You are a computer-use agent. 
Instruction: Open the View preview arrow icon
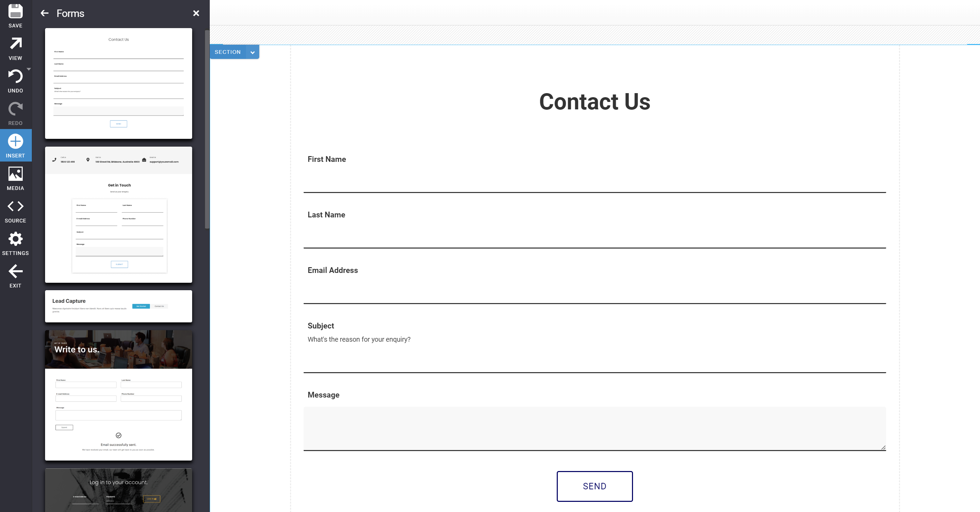pyautogui.click(x=16, y=44)
